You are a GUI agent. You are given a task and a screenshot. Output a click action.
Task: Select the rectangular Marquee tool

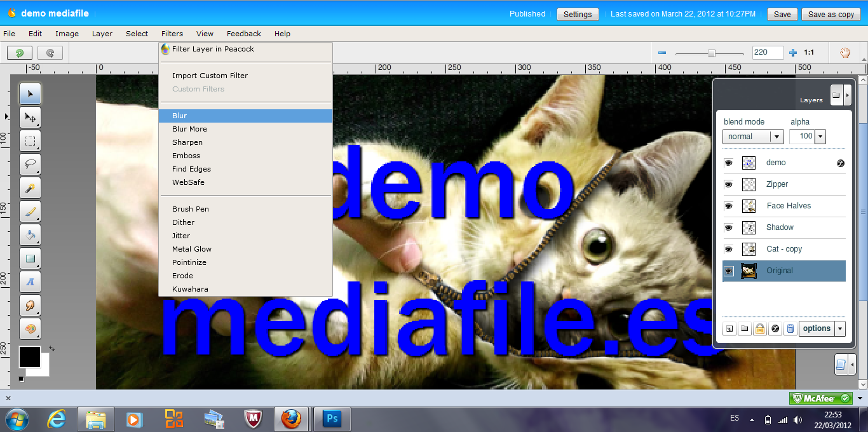point(30,141)
